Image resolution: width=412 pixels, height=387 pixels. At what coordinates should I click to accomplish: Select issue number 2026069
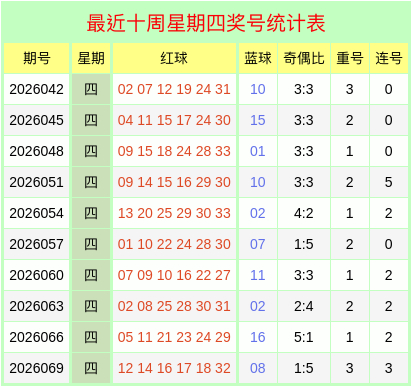click(37, 368)
